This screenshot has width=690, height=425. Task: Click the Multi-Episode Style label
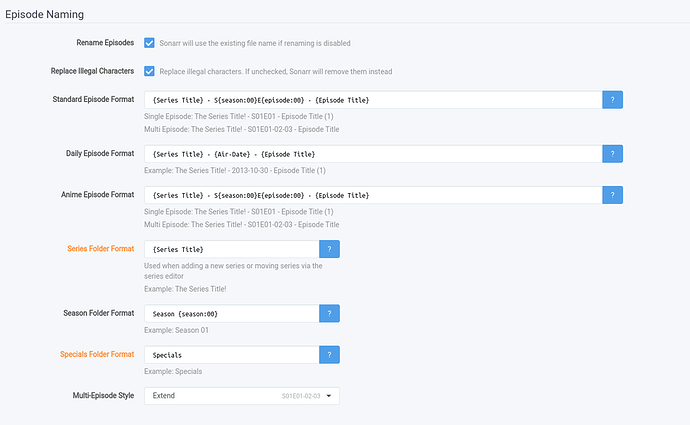pos(103,396)
